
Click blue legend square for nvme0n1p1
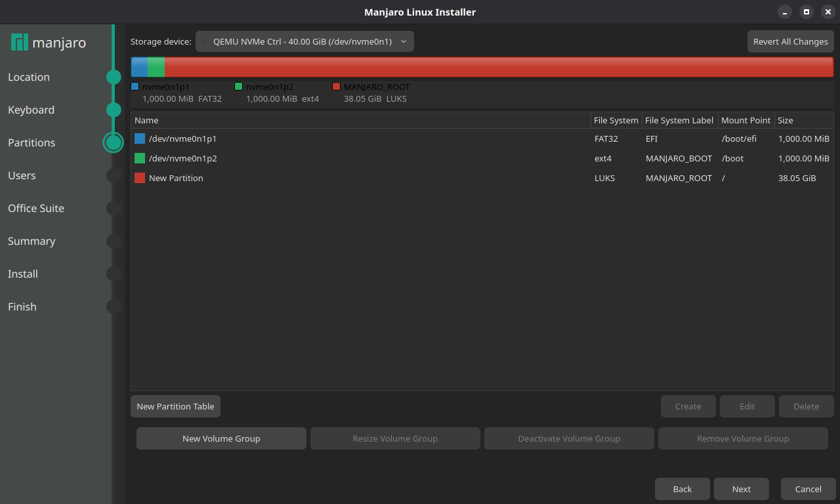[135, 86]
